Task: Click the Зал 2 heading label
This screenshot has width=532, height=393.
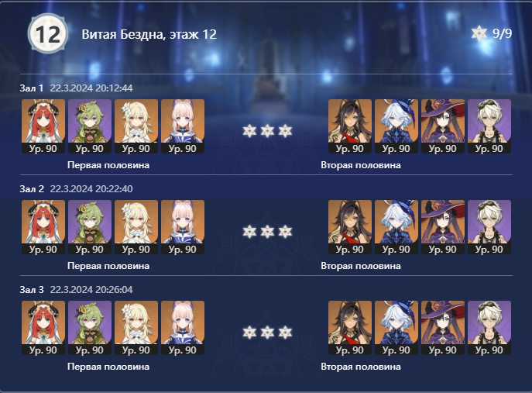Action: 32,189
